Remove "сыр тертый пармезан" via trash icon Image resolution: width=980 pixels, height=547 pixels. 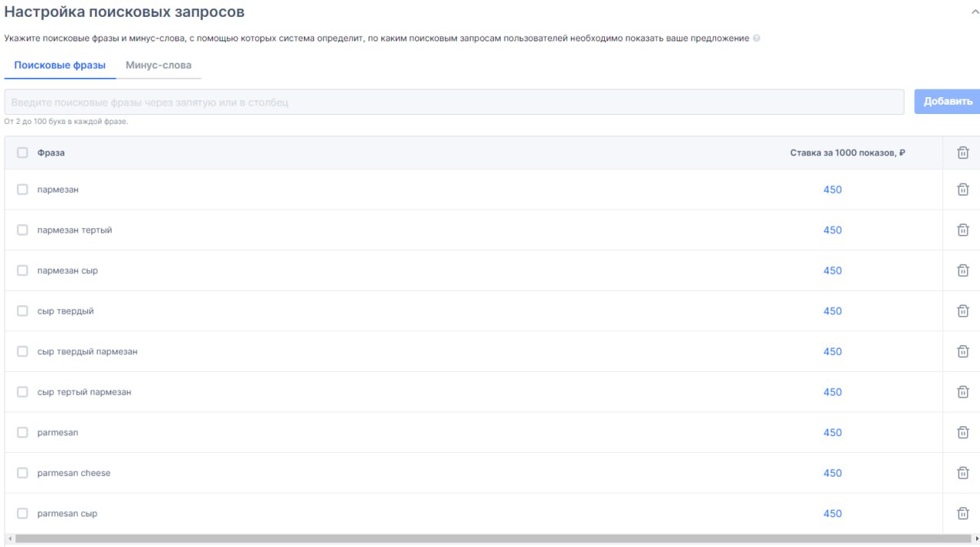point(963,392)
